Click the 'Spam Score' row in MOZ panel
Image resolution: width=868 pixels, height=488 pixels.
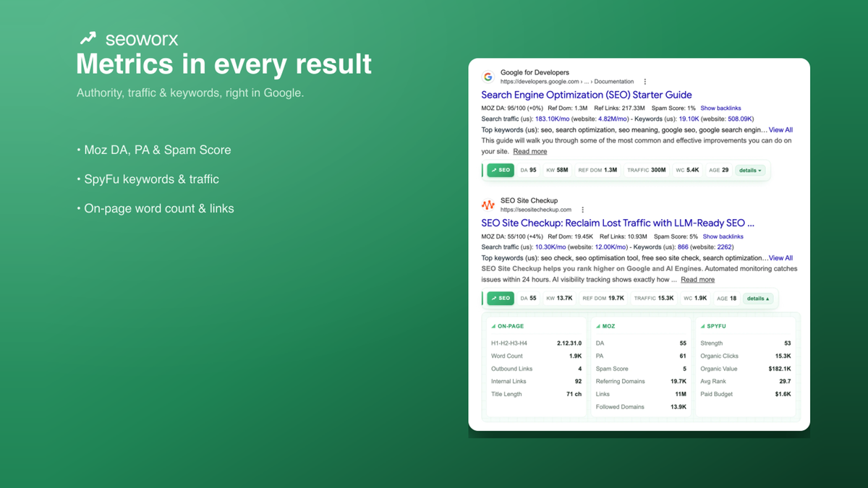641,369
